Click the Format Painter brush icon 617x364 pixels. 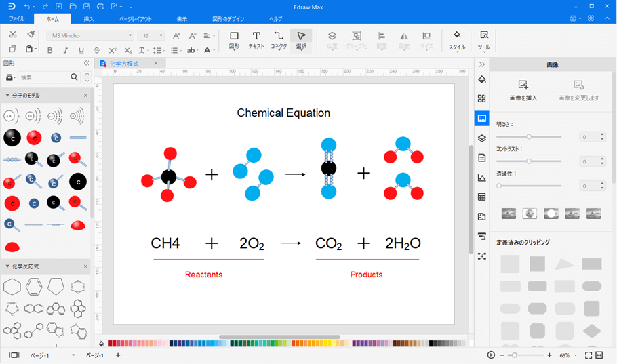pyautogui.click(x=31, y=35)
